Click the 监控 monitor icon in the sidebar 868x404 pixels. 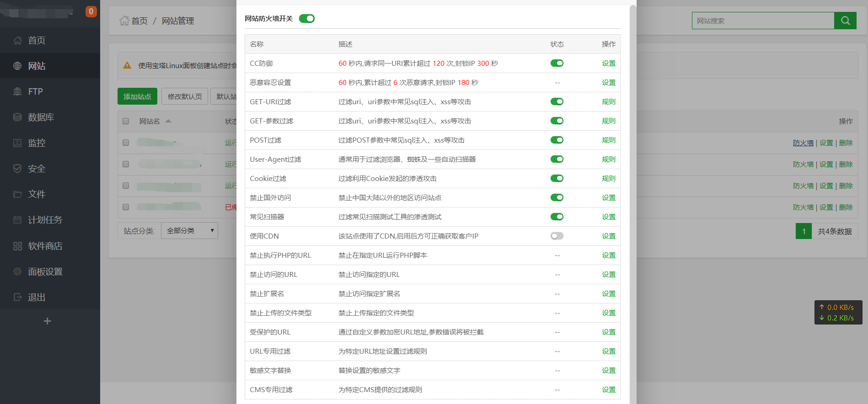[17, 143]
